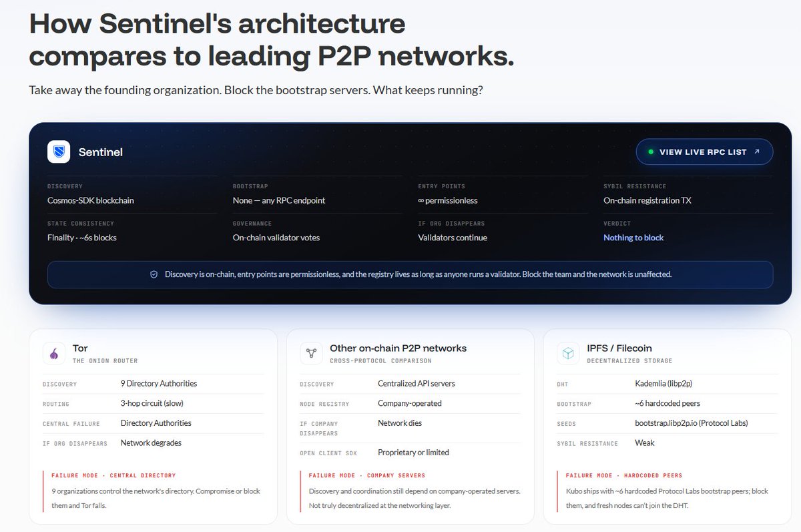This screenshot has width=801, height=532.
Task: Click the "~6 hardcoded peers" bootstrap value
Action: pyautogui.click(x=667, y=403)
